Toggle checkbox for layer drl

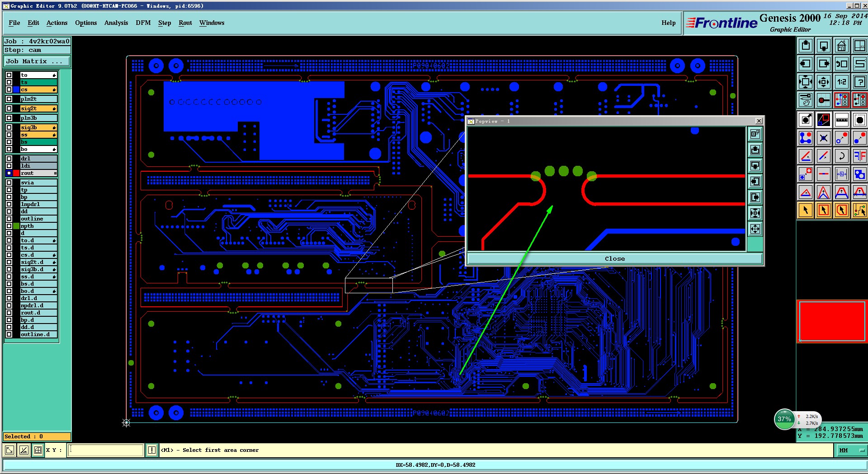[x=9, y=159]
